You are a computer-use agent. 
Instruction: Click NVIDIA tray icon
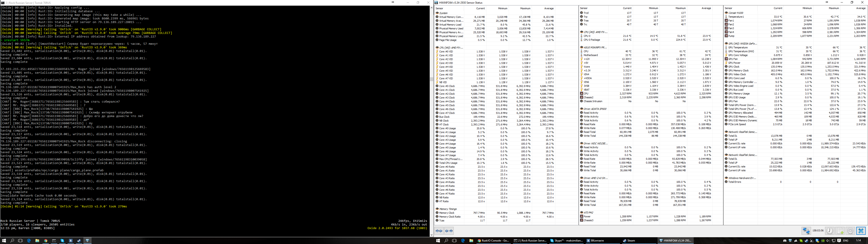823,241
